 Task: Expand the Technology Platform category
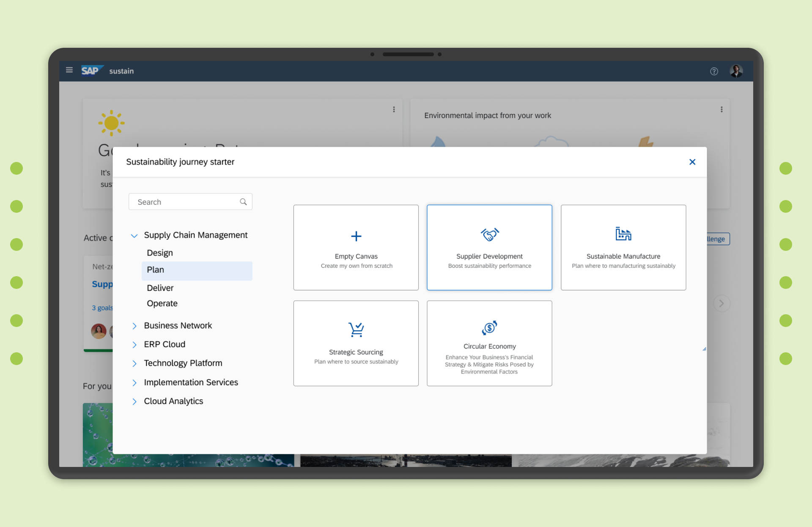134,363
